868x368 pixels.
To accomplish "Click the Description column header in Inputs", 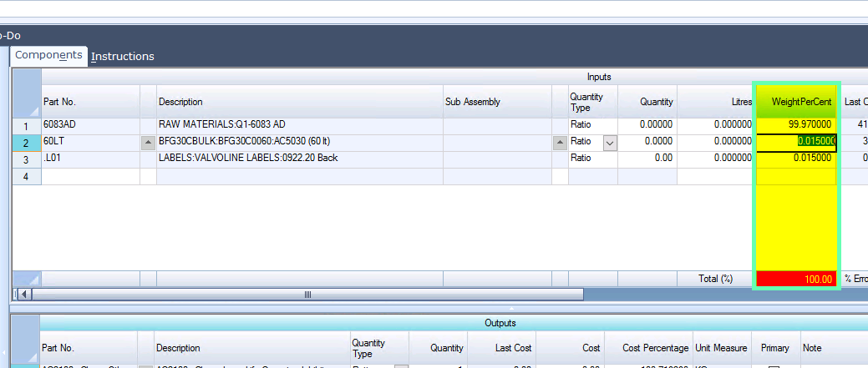I will coord(299,102).
